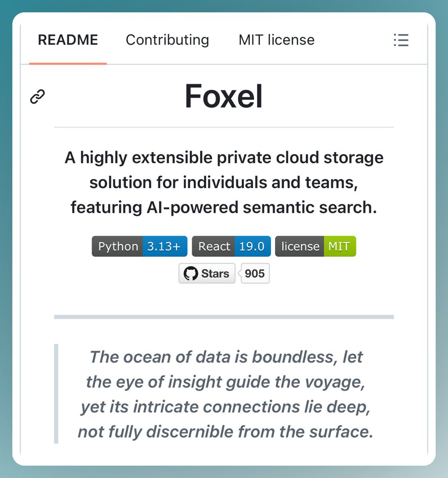This screenshot has height=478, width=448.
Task: Open the Python 3.13+ badge
Action: coord(140,246)
